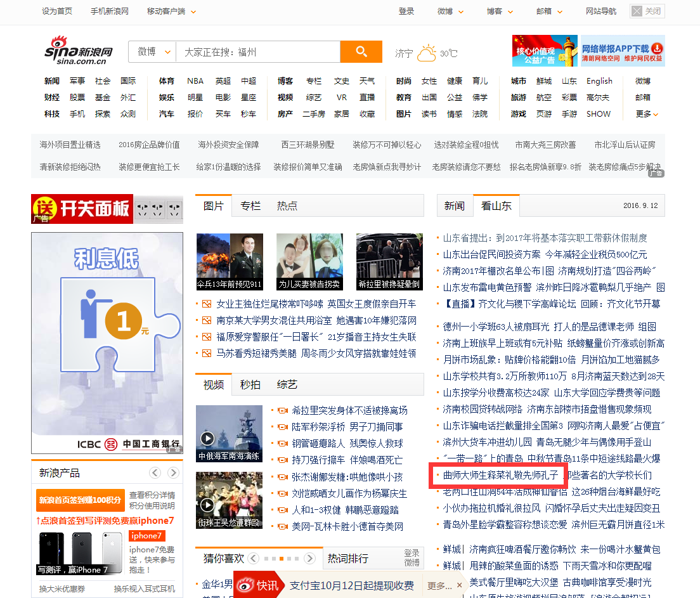This screenshot has width=700, height=598.
Task: Click the Sina logo
Action: click(79, 51)
